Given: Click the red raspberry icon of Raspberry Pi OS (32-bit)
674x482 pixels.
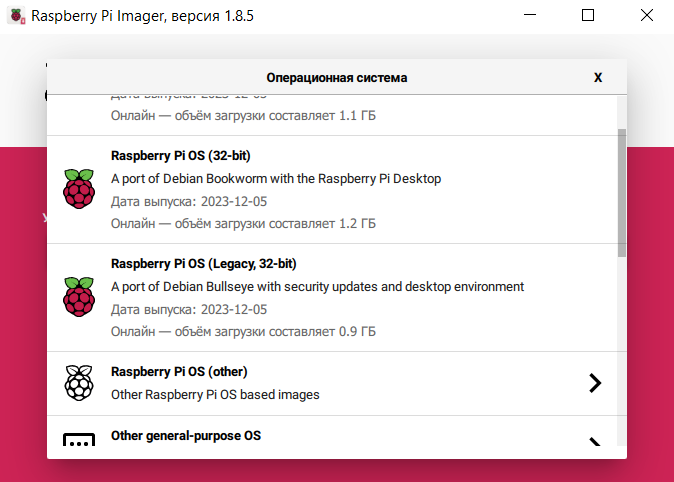Looking at the screenshot, I should [x=79, y=189].
